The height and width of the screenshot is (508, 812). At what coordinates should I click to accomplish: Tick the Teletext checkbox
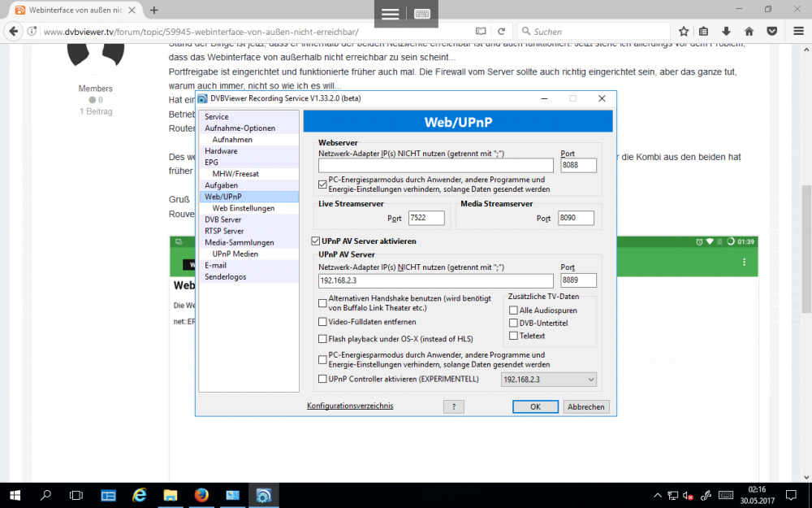pyautogui.click(x=513, y=336)
